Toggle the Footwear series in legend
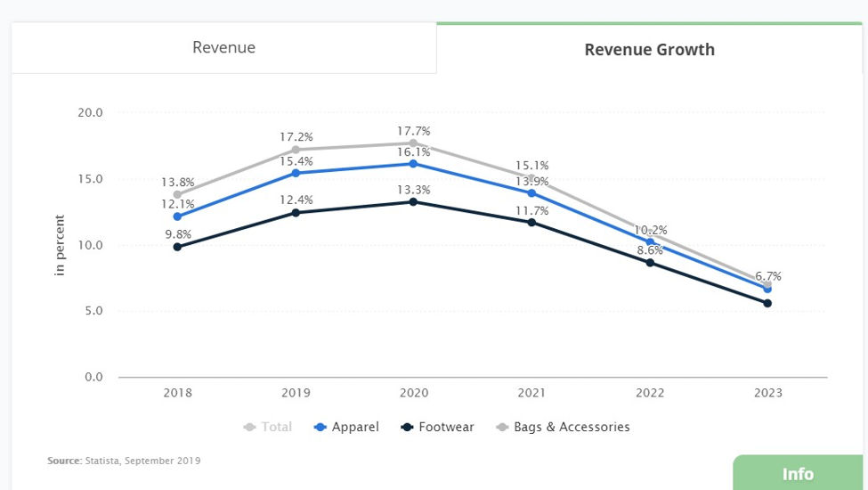The height and width of the screenshot is (490, 868). (x=438, y=427)
